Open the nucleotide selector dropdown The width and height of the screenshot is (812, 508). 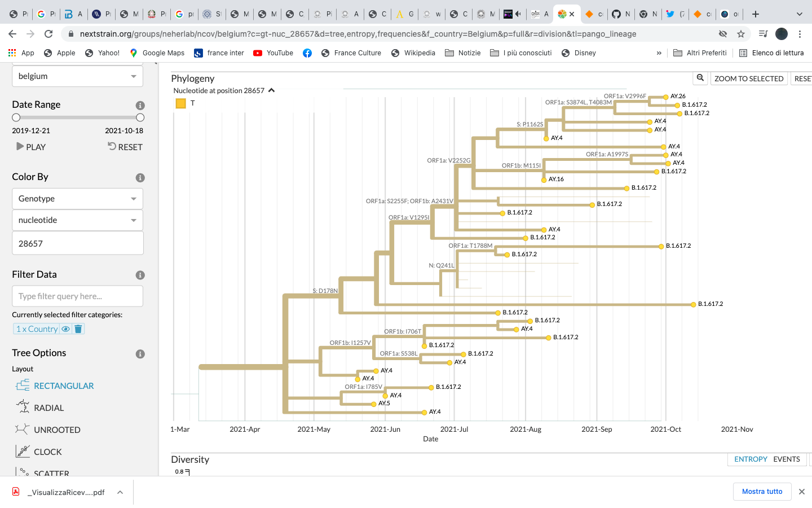point(77,220)
